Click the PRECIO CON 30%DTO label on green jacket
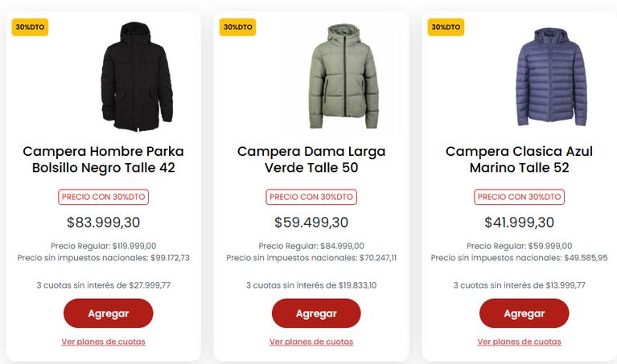Viewport: 617px width, 364px height. (311, 197)
